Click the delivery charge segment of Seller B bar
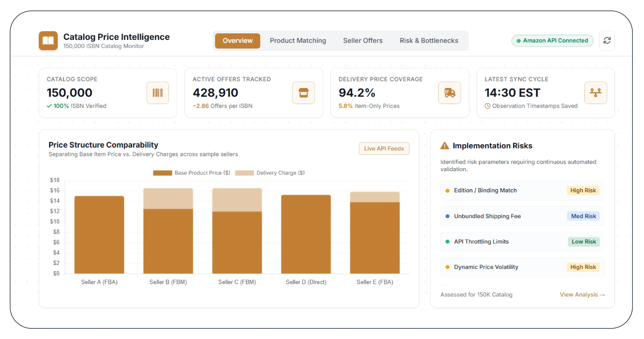The width and height of the screenshot is (644, 339). click(x=168, y=199)
